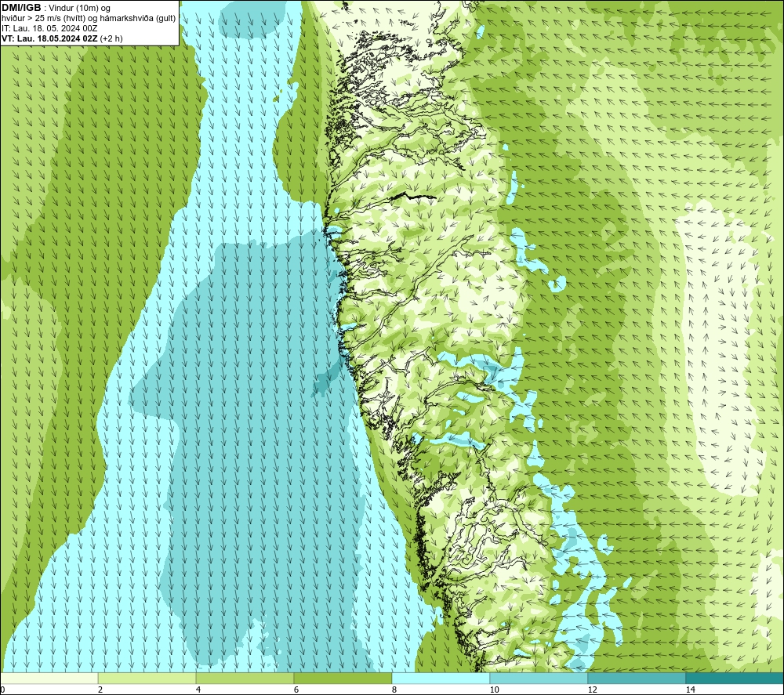
Task: Click the 10–12 m/s teal legend band
Action: [x=539, y=679]
